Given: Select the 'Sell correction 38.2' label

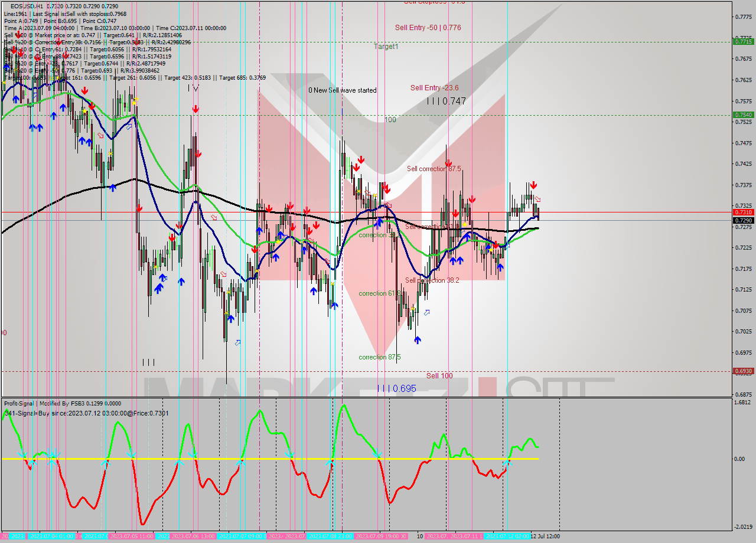Looking at the screenshot, I should click(432, 280).
